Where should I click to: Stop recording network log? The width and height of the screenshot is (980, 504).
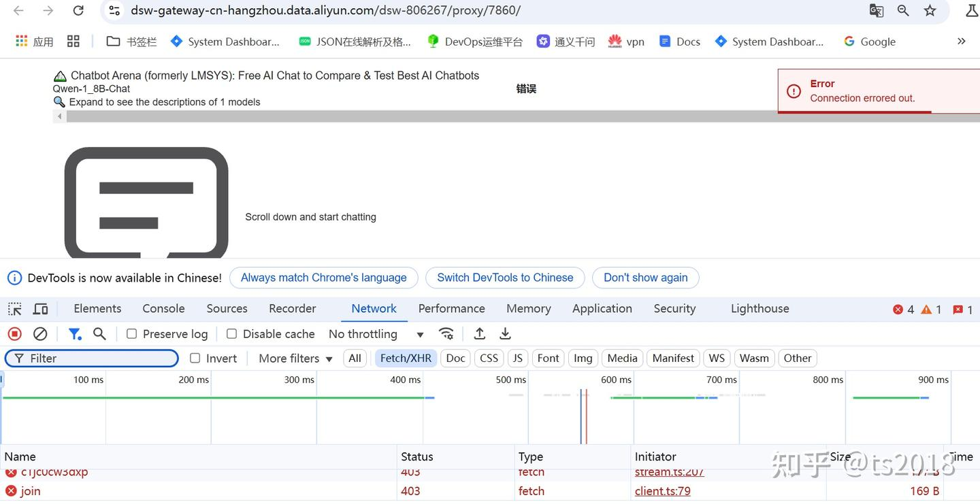pos(14,334)
